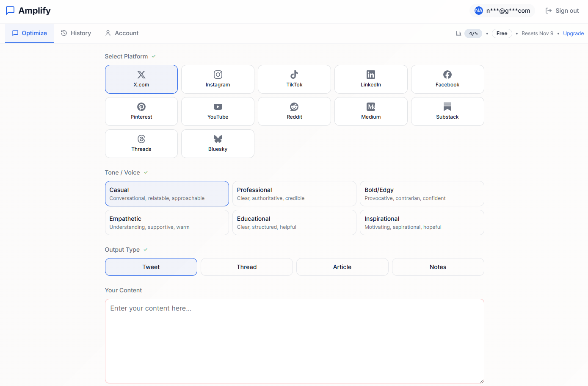The height and width of the screenshot is (386, 588).
Task: Choose the Empathetic tone voice
Action: coord(166,222)
